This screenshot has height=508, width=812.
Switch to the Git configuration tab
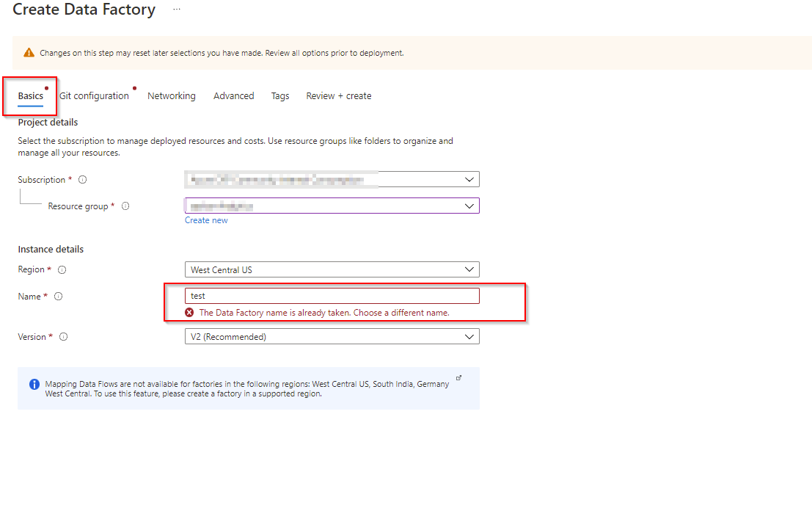pos(94,96)
